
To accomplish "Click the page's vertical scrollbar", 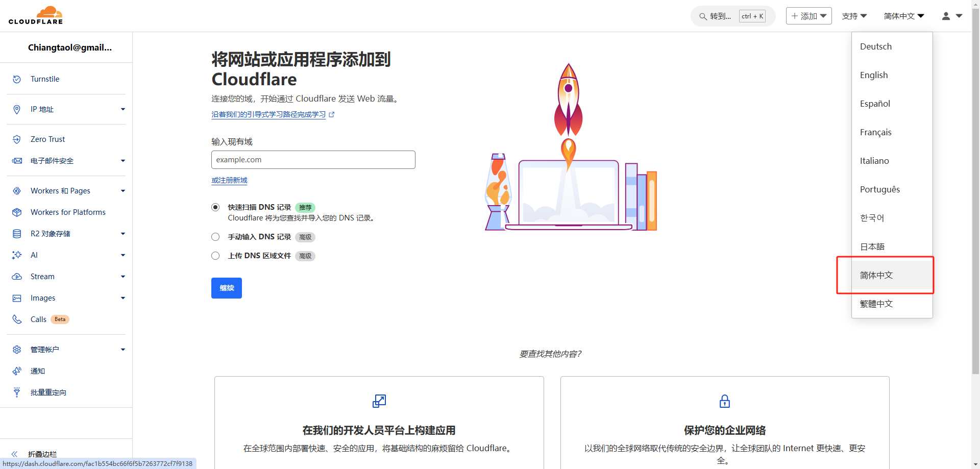I will 975,204.
